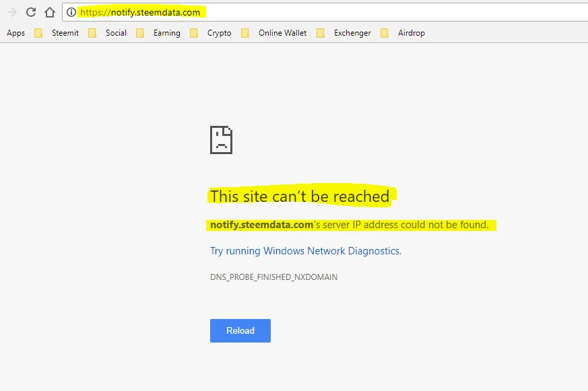The height and width of the screenshot is (391, 588).
Task: Click Try running Windows Network Diagnostics link
Action: (306, 251)
